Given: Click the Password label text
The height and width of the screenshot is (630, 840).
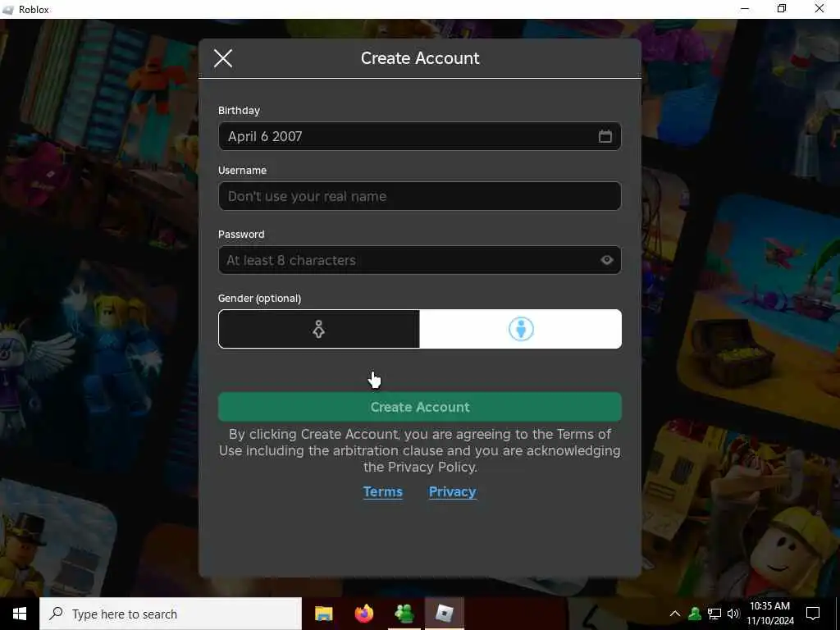Looking at the screenshot, I should point(241,234).
